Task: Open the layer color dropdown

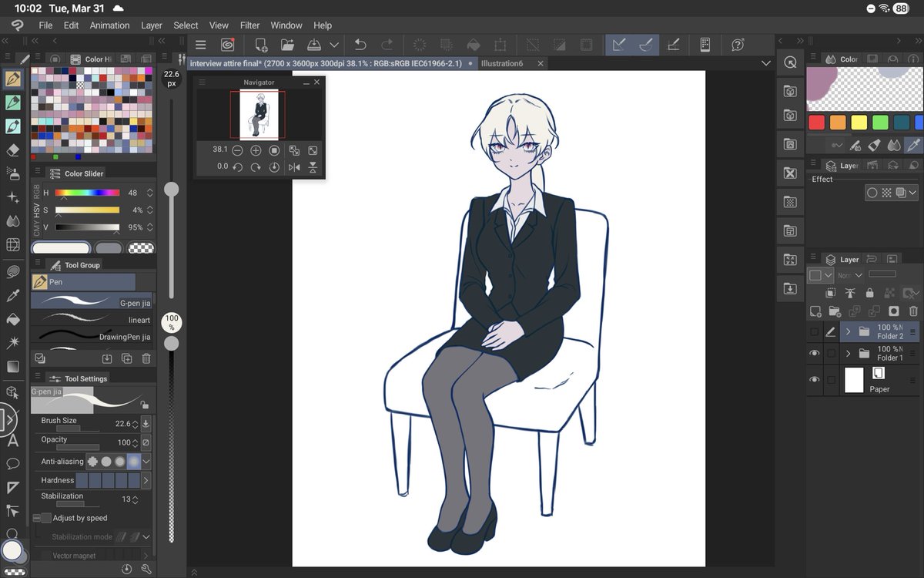Action: click(x=821, y=275)
